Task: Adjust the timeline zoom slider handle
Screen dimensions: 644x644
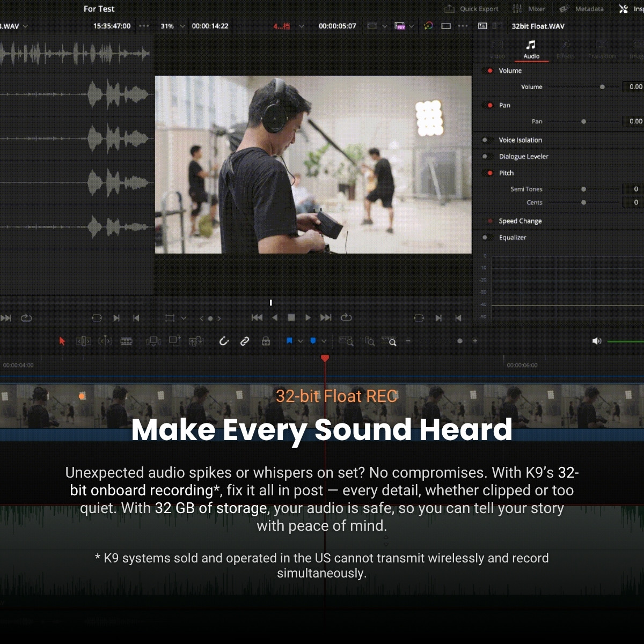Action: (460, 341)
